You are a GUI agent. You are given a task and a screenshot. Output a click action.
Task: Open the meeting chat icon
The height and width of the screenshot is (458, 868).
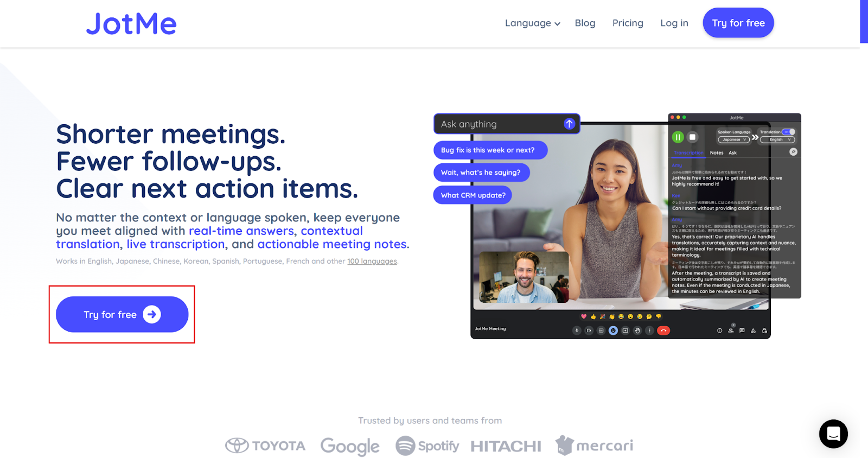click(x=742, y=330)
